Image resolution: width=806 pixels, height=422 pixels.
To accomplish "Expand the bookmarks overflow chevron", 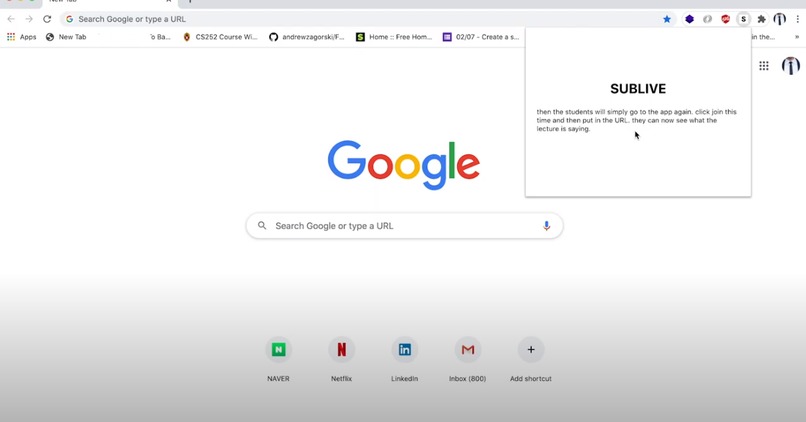I will click(797, 37).
